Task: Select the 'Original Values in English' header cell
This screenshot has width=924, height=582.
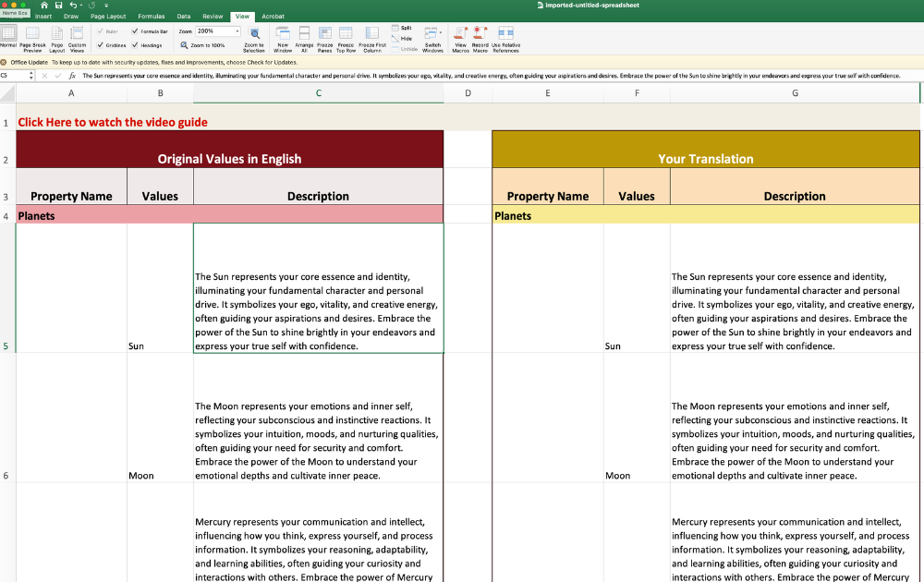Action: [x=230, y=150]
